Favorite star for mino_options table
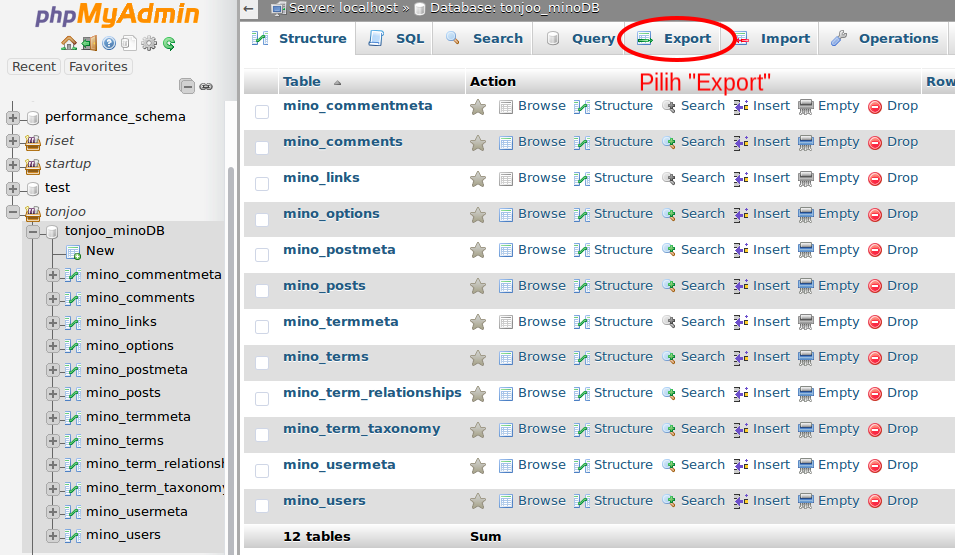Screen dimensions: 955x555 coord(478,215)
